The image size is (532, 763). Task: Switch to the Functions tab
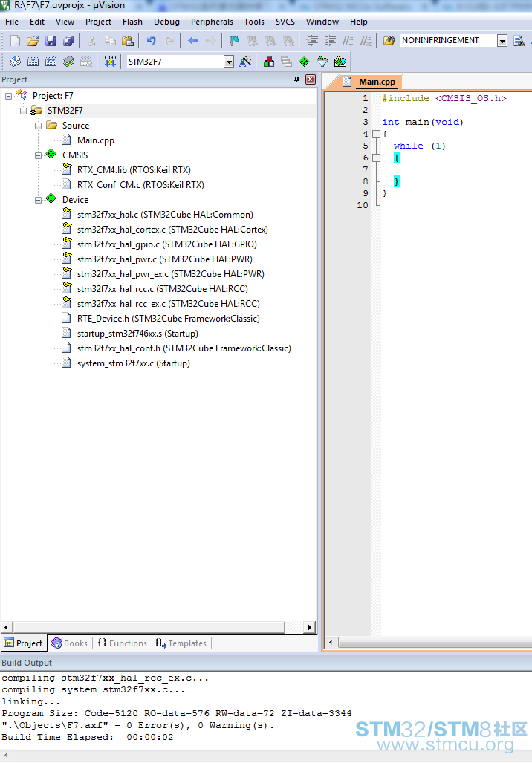[122, 643]
